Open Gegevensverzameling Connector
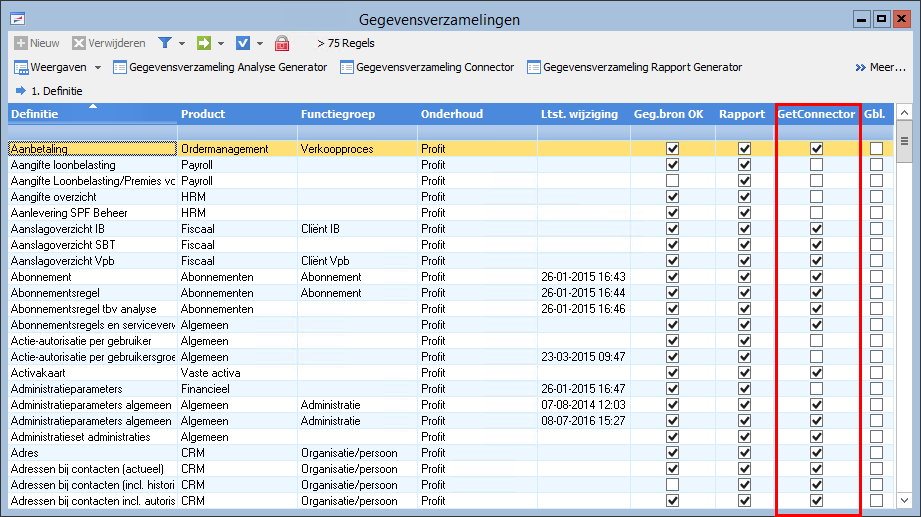This screenshot has height=517, width=921. pyautogui.click(x=427, y=67)
